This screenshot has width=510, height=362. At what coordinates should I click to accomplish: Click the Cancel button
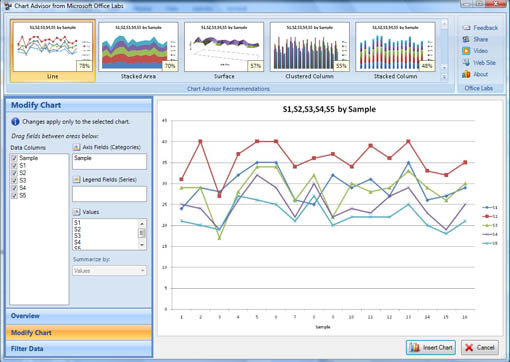(480, 348)
